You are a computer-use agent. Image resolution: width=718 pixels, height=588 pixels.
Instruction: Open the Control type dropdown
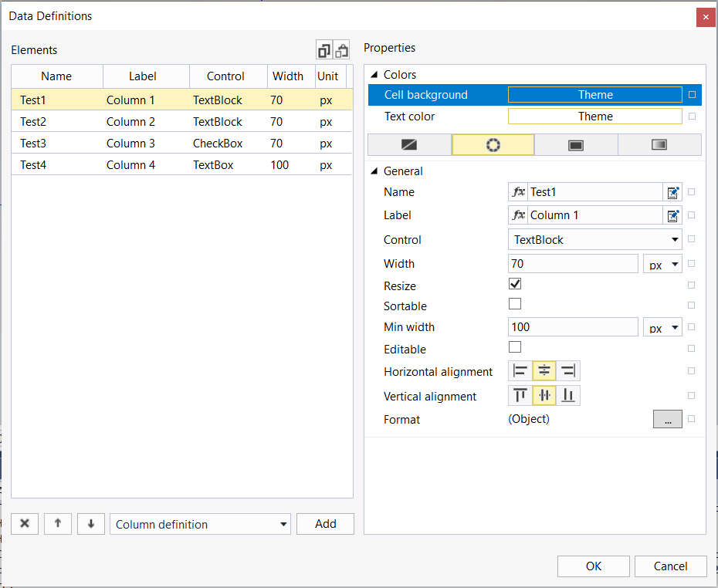[595, 239]
